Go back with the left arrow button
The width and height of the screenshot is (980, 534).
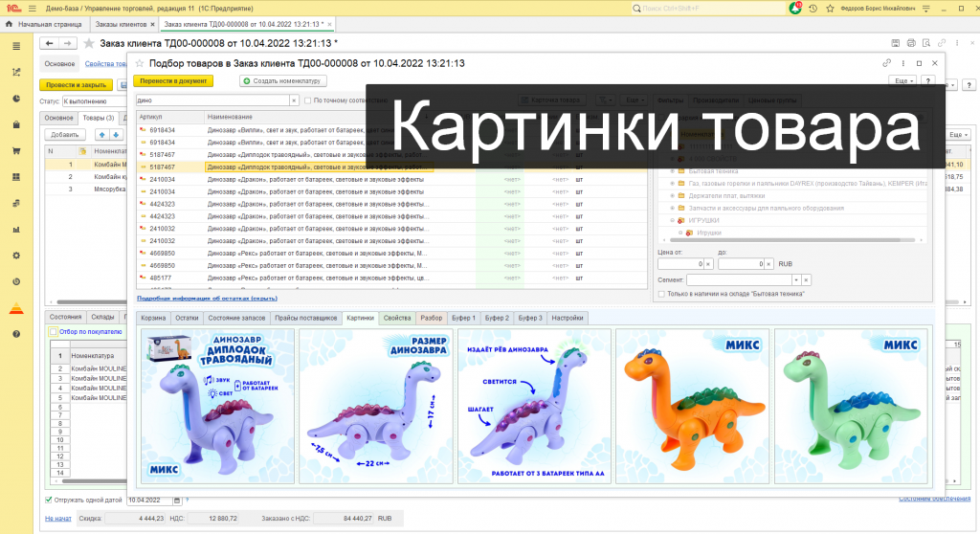(x=49, y=43)
